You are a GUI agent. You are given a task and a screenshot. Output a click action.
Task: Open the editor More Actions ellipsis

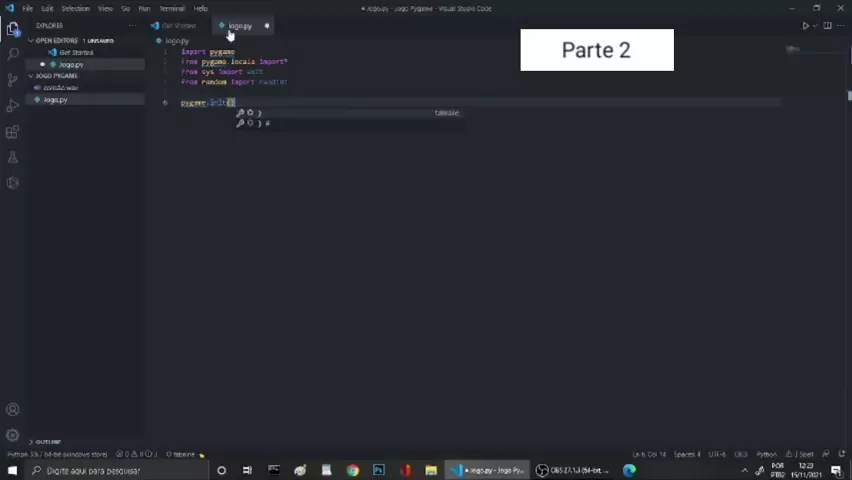click(x=841, y=26)
